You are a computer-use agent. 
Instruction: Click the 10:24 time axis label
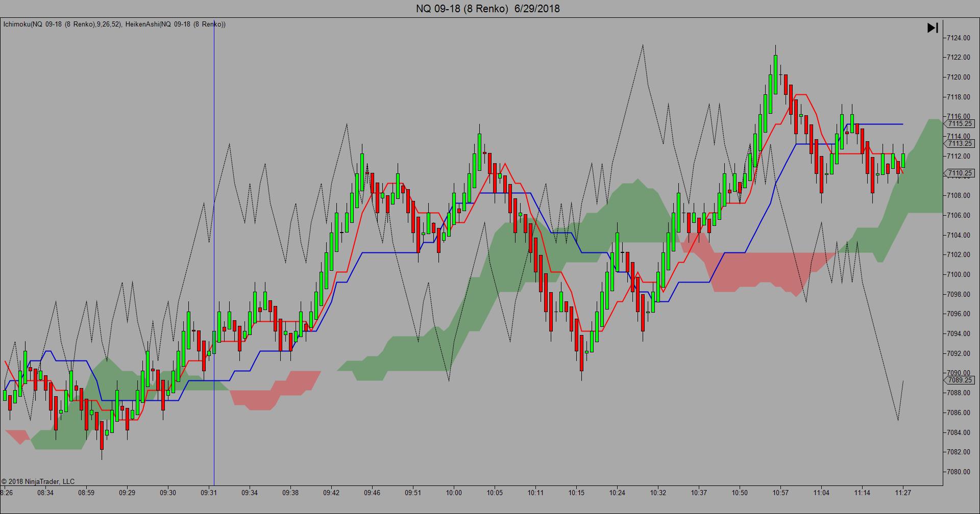(617, 493)
